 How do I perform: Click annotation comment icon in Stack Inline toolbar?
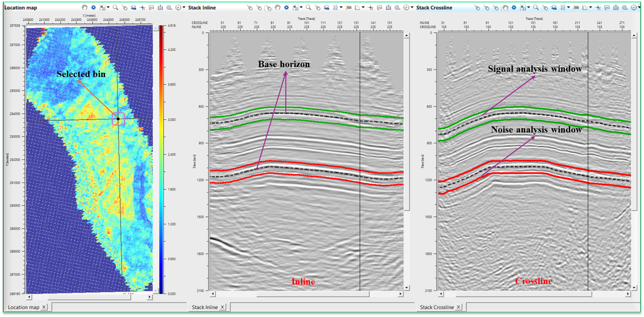point(380,7)
